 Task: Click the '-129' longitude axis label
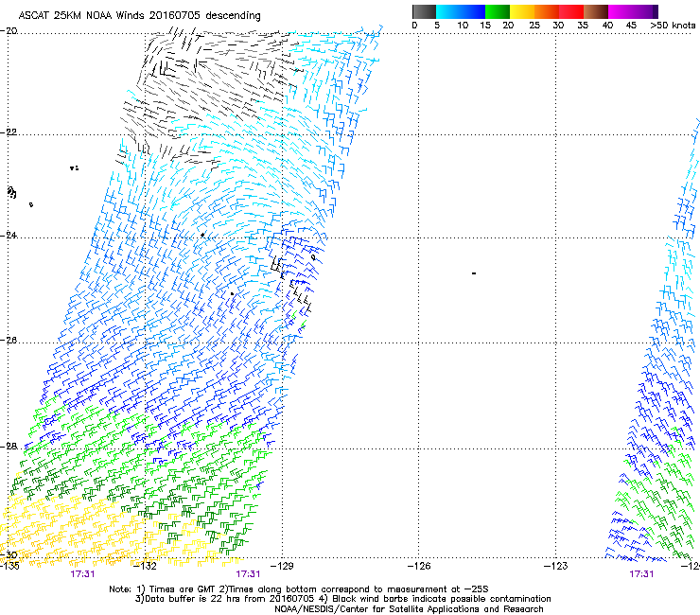282,566
